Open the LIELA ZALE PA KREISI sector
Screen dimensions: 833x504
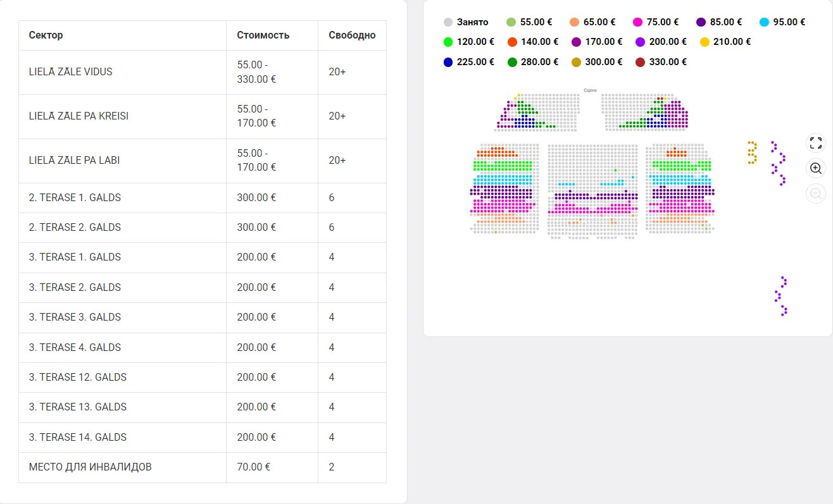[x=79, y=116]
